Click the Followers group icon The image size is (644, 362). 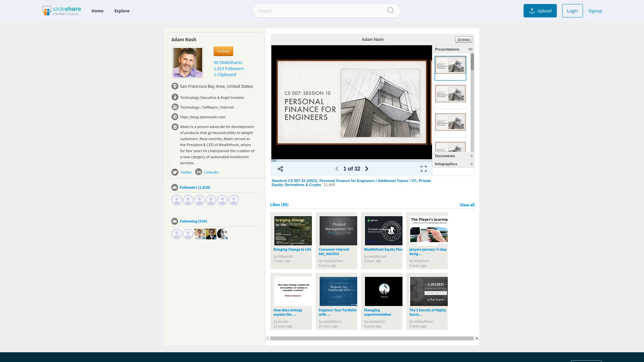point(174,187)
